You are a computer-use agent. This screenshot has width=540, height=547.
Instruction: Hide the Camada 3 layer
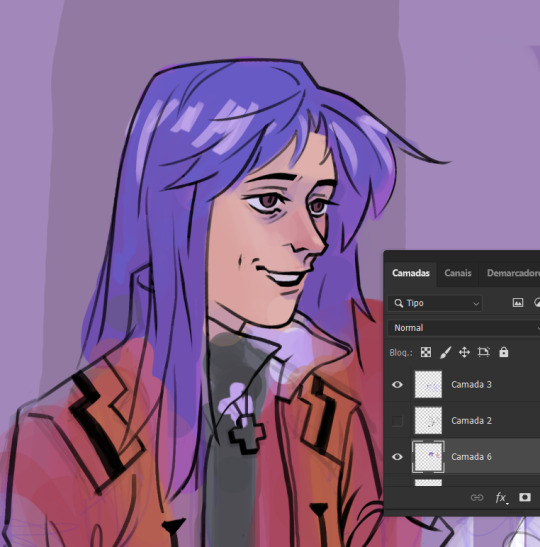397,385
